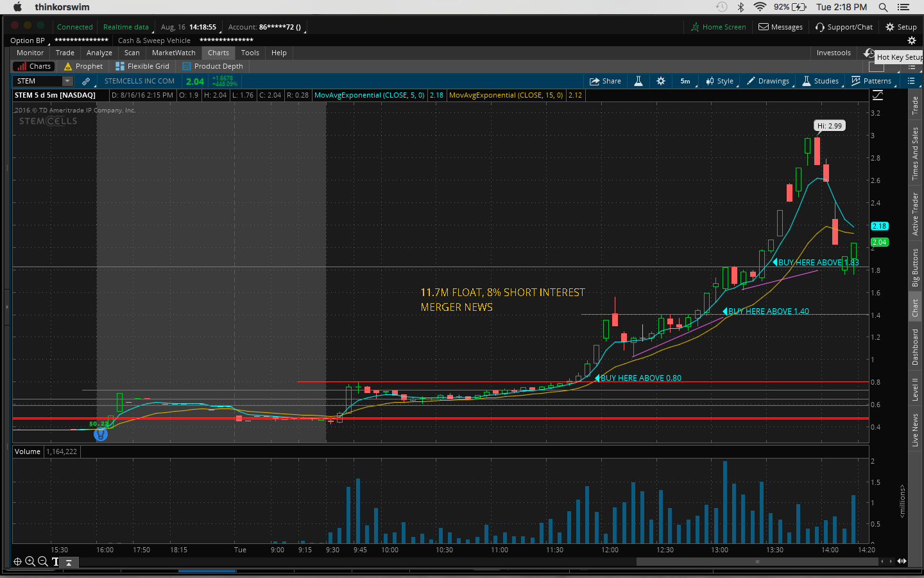Open thinkorswim app menu in menu bar
The height and width of the screenshot is (578, 924).
(62, 7)
